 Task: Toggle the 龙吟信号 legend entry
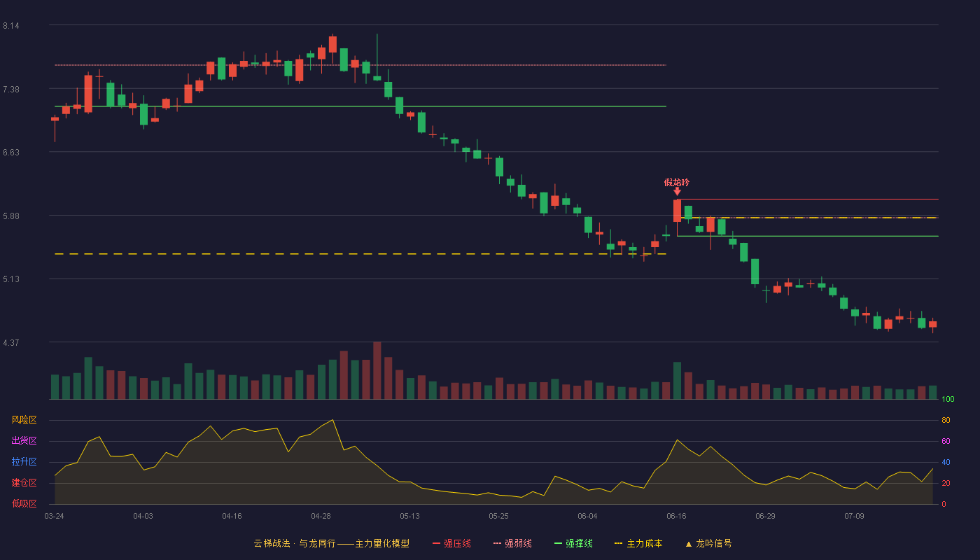[x=708, y=543]
